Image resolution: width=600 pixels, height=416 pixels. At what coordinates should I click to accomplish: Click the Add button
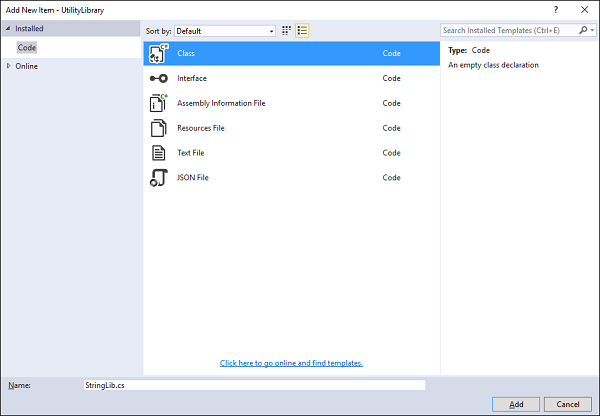coord(516,404)
